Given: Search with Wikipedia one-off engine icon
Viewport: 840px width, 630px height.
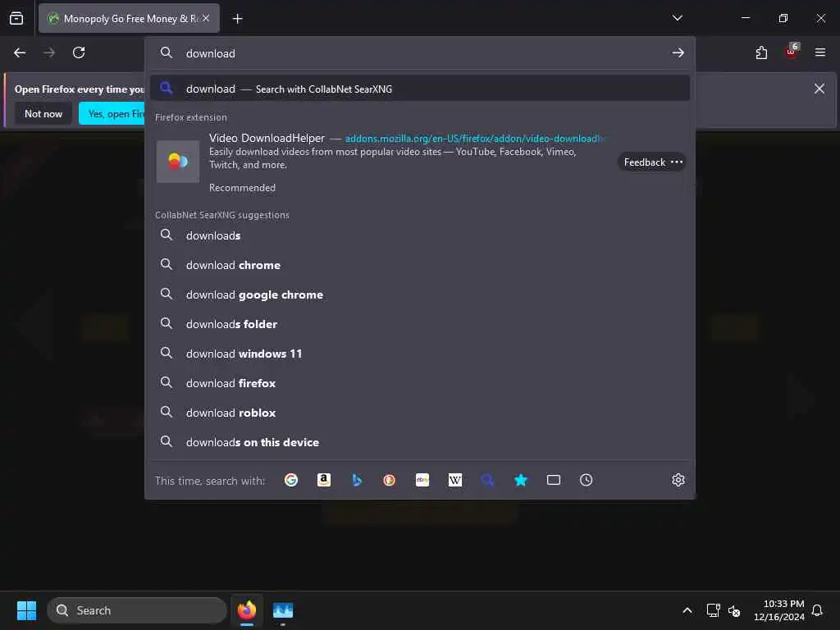Looking at the screenshot, I should (x=454, y=480).
